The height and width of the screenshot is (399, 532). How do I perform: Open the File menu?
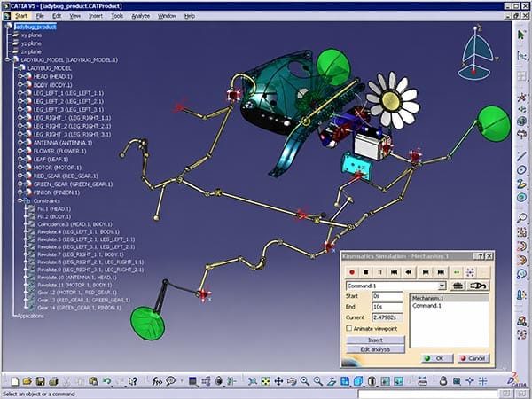(40, 16)
